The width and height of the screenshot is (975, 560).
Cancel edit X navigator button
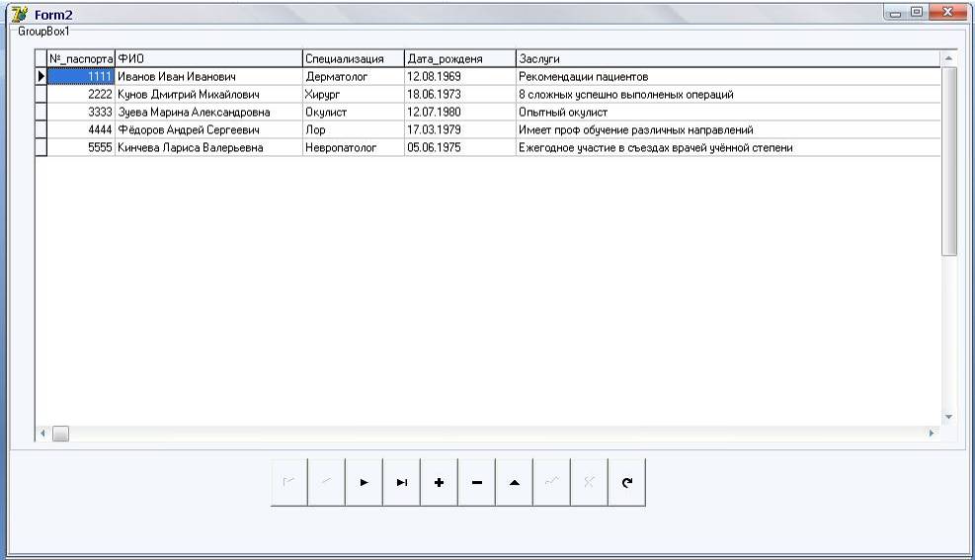(x=590, y=482)
